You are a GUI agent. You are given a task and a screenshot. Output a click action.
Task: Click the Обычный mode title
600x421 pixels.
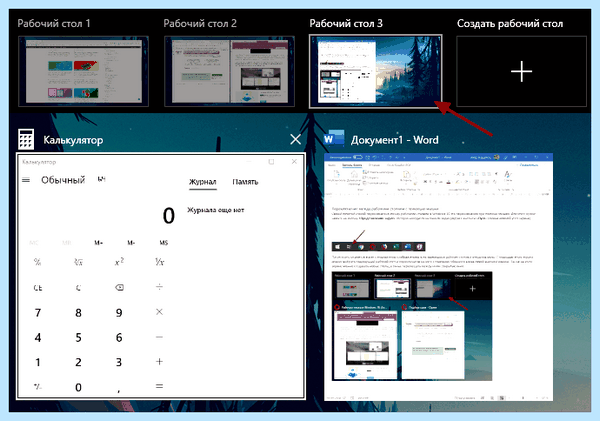pyautogui.click(x=63, y=180)
